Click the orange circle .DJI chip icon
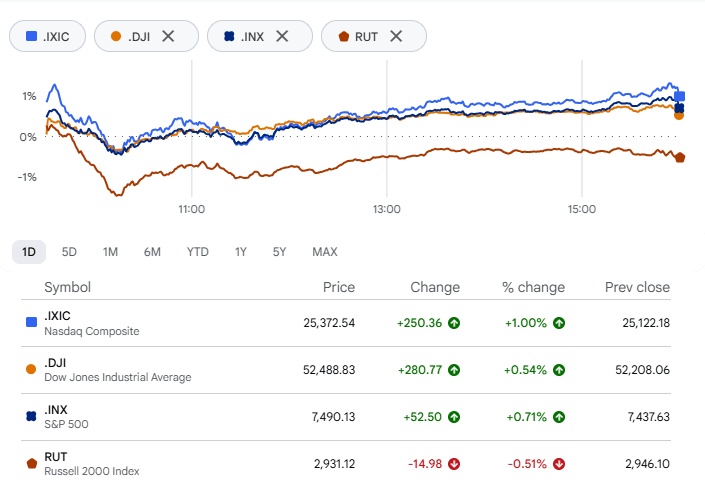The width and height of the screenshot is (705, 487). [116, 36]
